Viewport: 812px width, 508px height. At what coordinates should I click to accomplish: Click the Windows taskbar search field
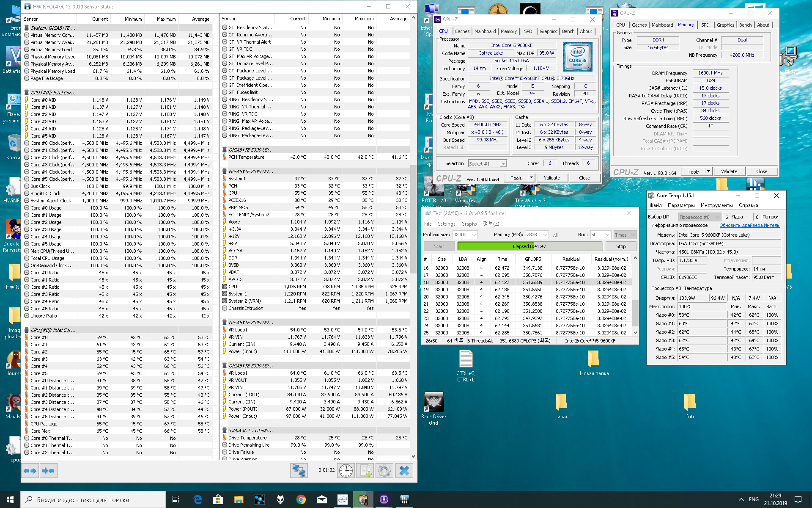point(93,500)
